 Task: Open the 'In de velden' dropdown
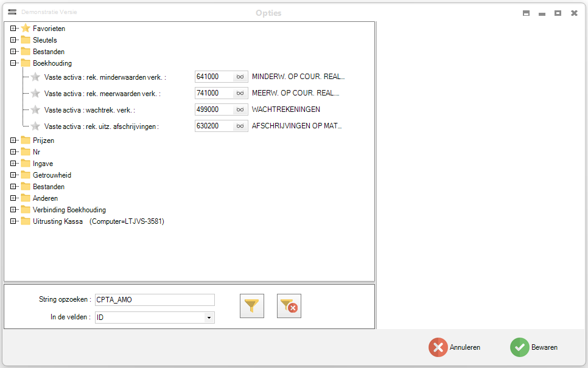point(209,318)
